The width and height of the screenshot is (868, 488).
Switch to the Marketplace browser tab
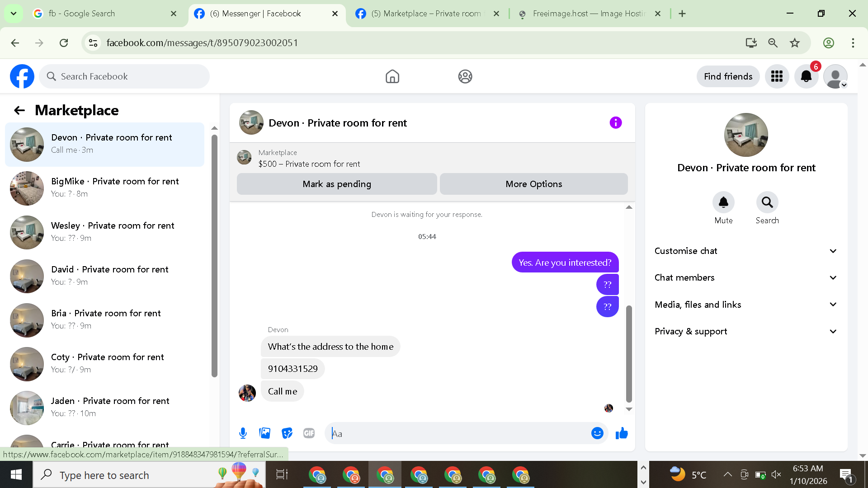pos(425,14)
